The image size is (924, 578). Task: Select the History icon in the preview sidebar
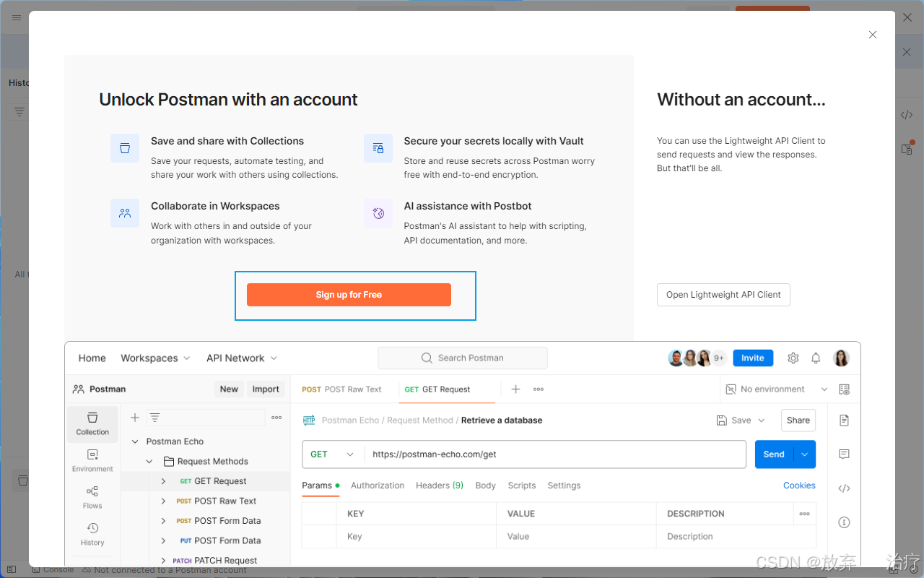92,534
